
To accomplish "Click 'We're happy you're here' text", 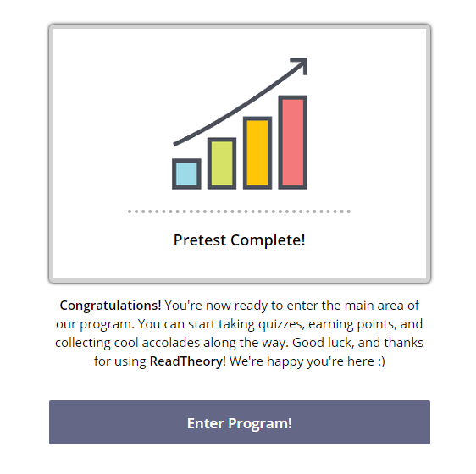I will (x=302, y=361).
